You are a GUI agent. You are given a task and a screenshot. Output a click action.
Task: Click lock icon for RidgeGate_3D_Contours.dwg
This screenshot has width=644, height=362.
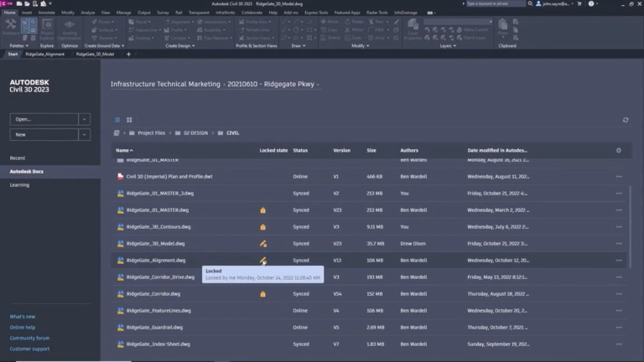(262, 227)
